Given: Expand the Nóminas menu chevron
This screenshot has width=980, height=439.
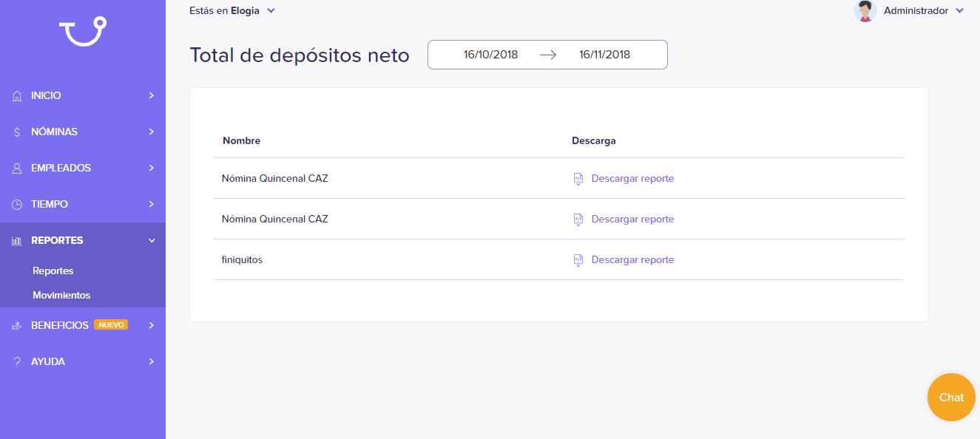Looking at the screenshot, I should [x=152, y=132].
